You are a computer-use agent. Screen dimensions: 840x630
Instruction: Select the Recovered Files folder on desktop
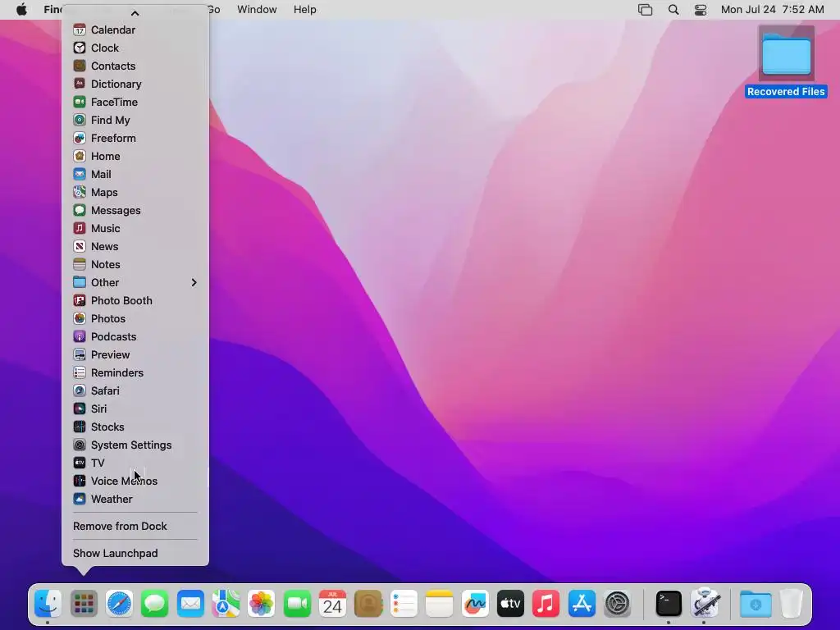(786, 61)
